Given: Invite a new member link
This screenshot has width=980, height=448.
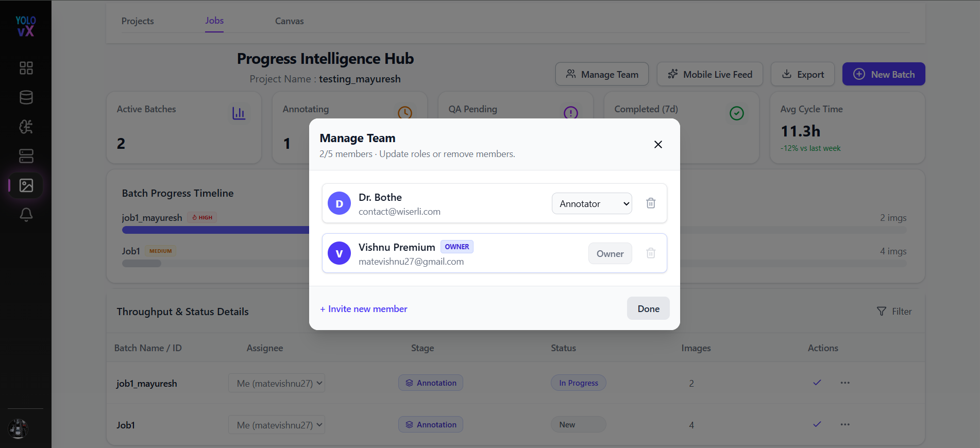Looking at the screenshot, I should tap(364, 309).
